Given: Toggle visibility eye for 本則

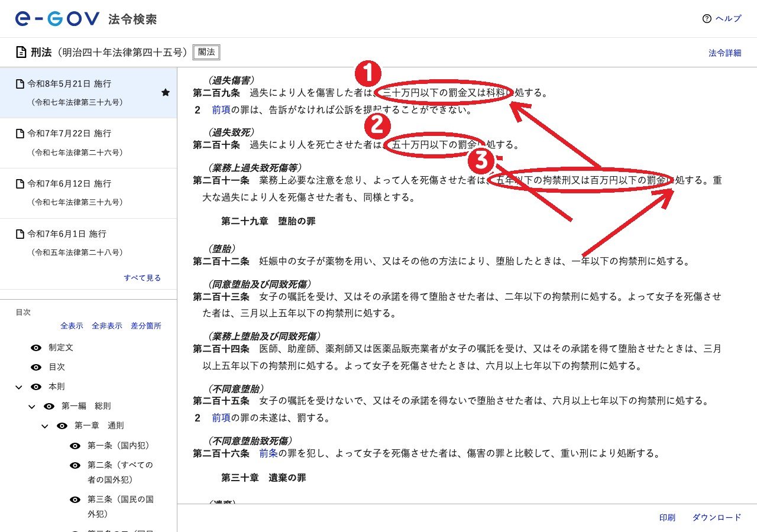Looking at the screenshot, I should click(x=36, y=387).
